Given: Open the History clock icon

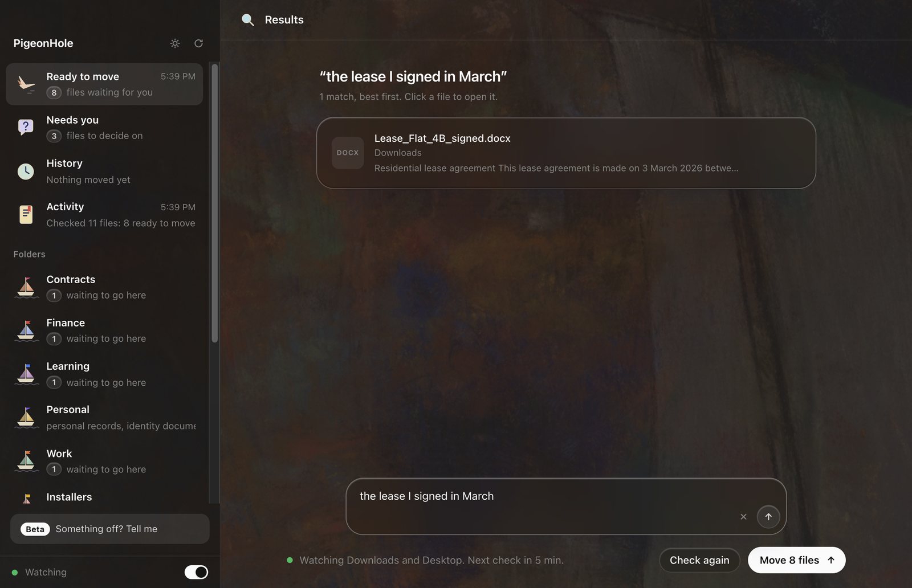Looking at the screenshot, I should (26, 171).
